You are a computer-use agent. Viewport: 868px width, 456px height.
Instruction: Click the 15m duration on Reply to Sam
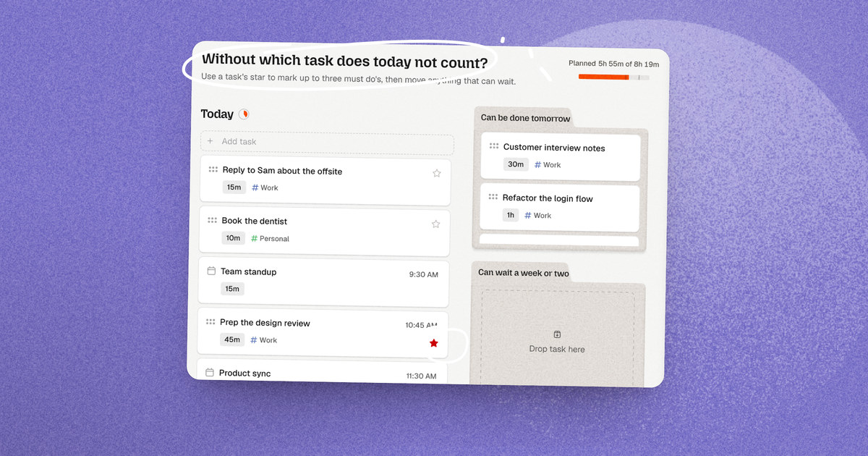tap(234, 187)
